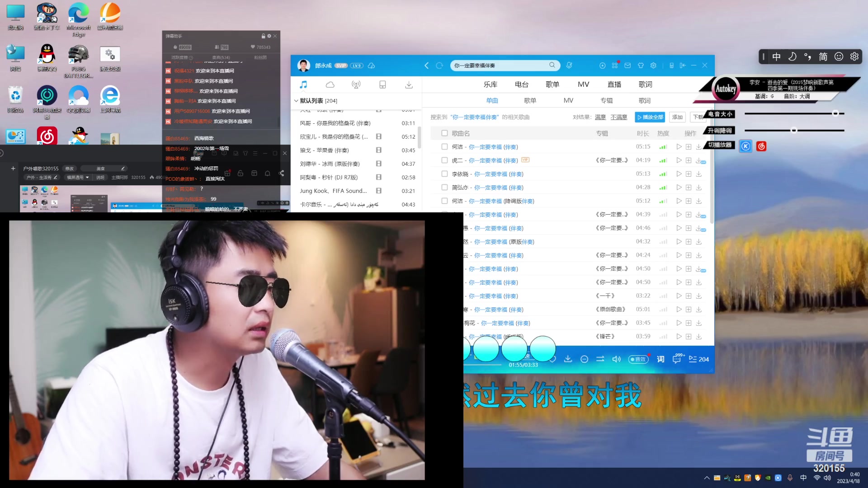Click the 修改 button in streaming tool
The height and width of the screenshot is (488, 868).
pos(70,169)
